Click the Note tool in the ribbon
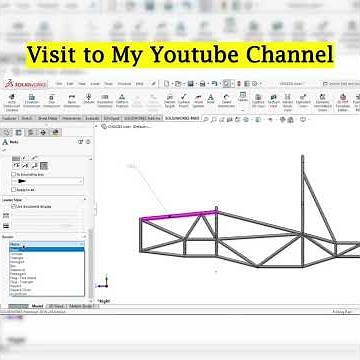Viewport: 360px width, 360px height. (x=211, y=99)
